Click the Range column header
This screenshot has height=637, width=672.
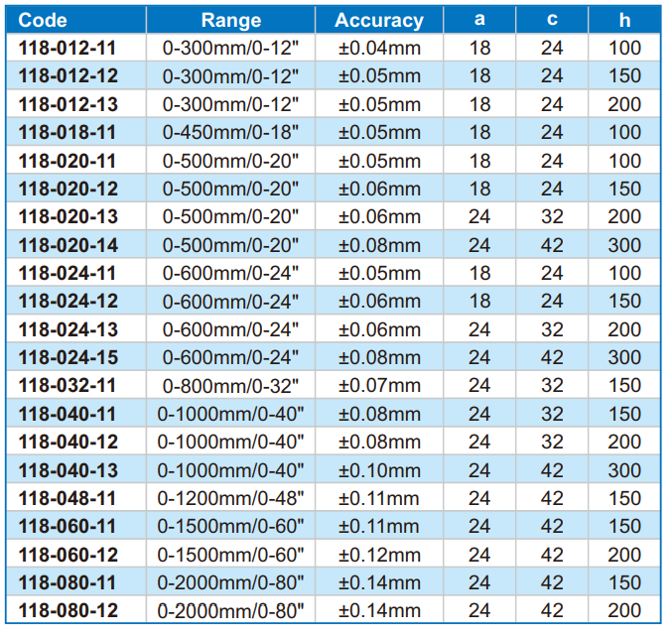(231, 20)
